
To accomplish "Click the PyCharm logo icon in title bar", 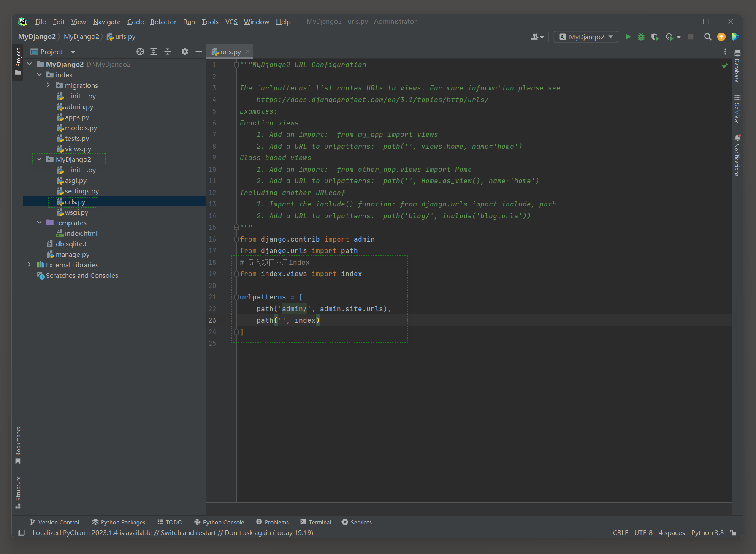I will 22,22.
